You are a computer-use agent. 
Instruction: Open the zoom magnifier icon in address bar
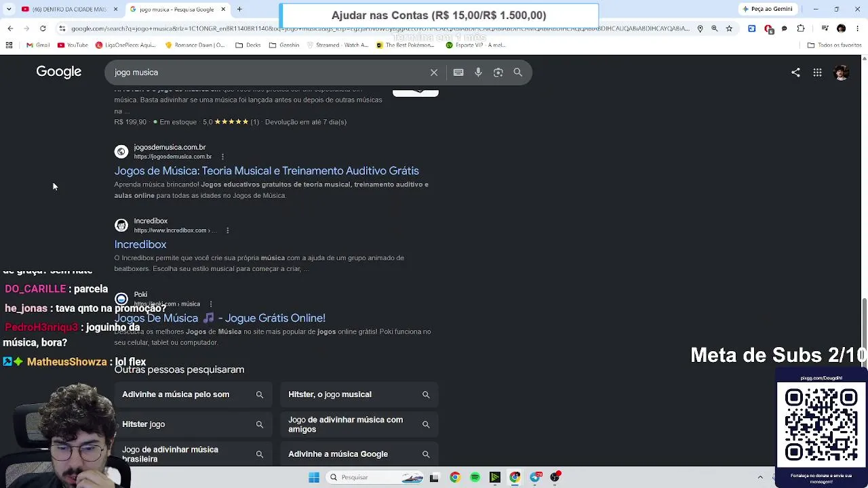tap(715, 28)
